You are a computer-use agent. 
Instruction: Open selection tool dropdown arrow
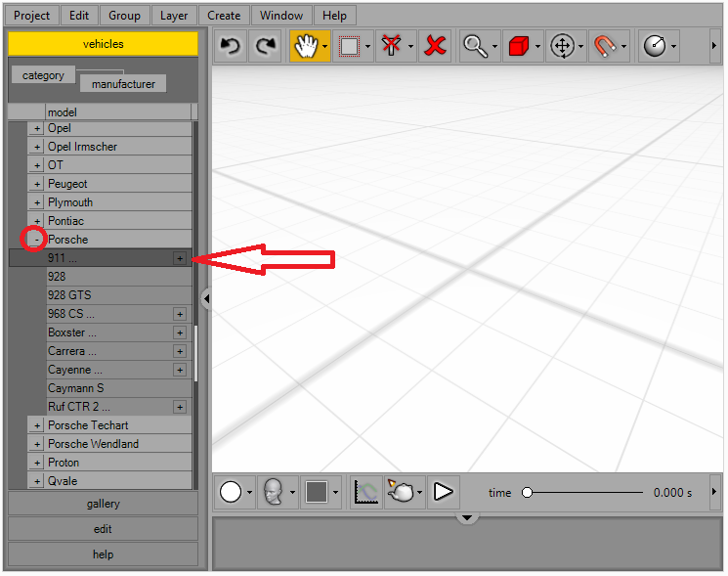click(367, 46)
